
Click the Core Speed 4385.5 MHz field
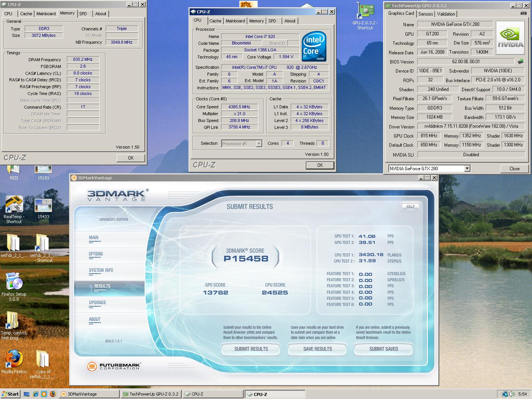(x=239, y=107)
